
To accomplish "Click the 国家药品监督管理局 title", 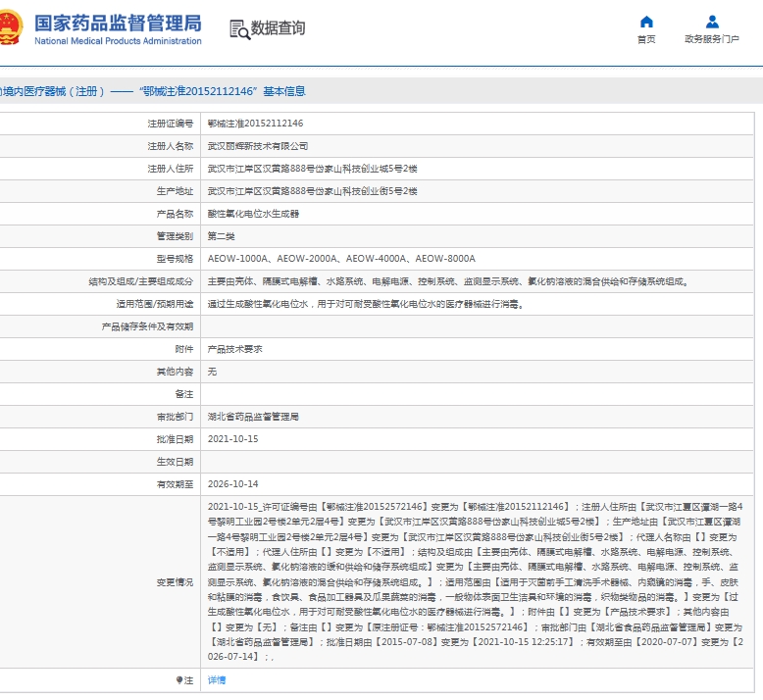I will coord(118,24).
